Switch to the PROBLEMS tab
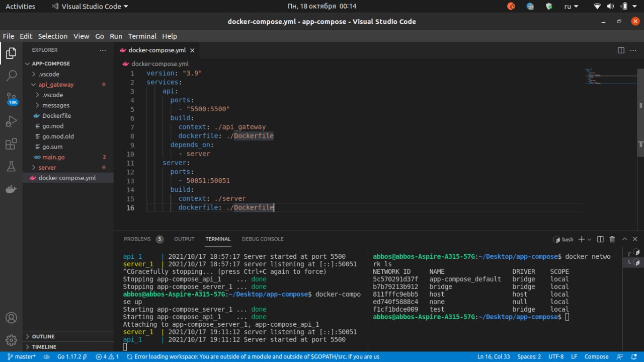 click(x=137, y=239)
